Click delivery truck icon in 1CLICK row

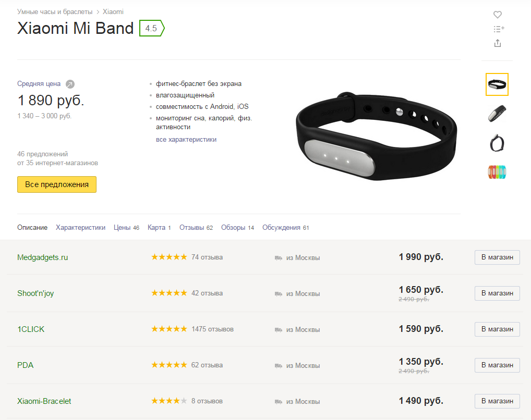[x=279, y=330]
